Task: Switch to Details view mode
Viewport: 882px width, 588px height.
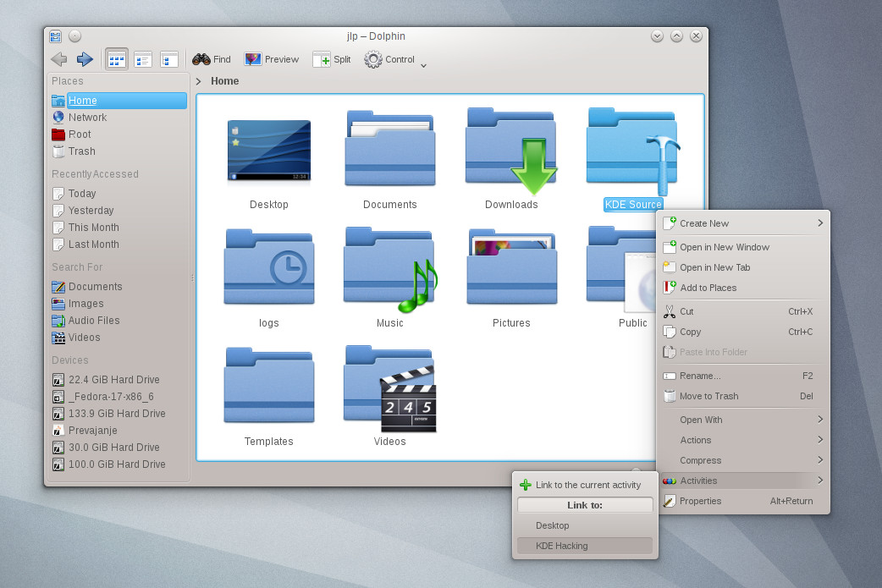Action: click(168, 59)
